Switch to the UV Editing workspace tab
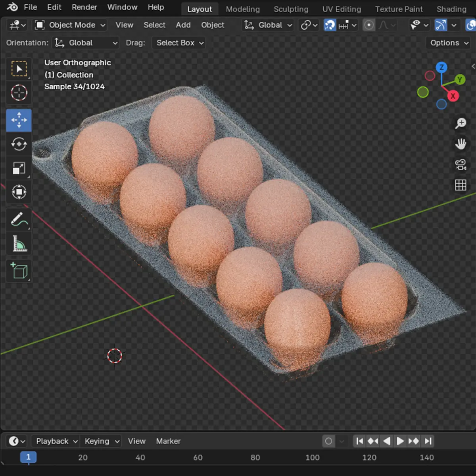The image size is (476, 476). pyautogui.click(x=342, y=9)
